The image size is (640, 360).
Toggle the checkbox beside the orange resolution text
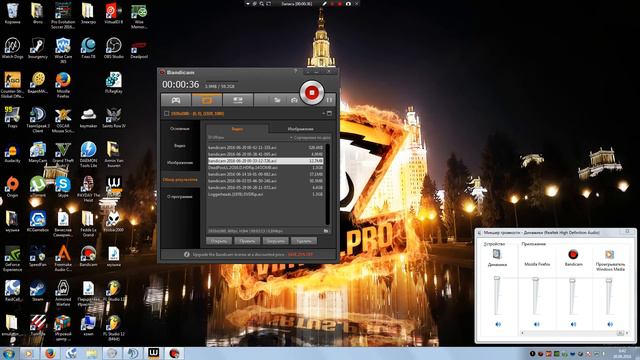(166, 113)
